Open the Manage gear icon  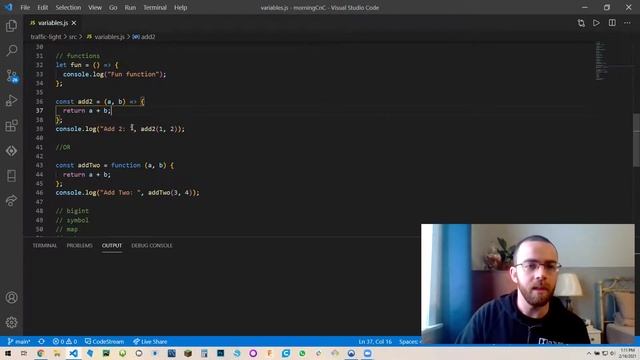pyautogui.click(x=11, y=322)
